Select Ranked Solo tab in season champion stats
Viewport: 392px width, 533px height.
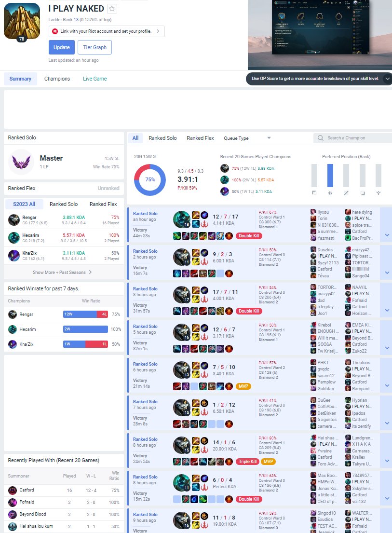(64, 204)
